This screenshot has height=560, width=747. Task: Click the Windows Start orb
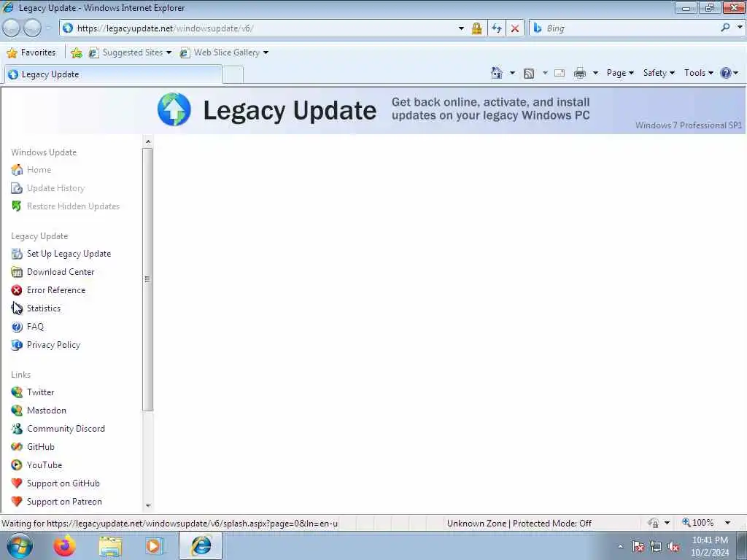tap(20, 545)
